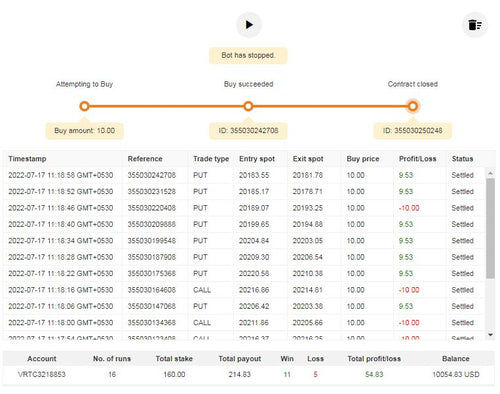Click exit spot value 20181.78
Image resolution: width=500 pixels, height=394 pixels.
pyautogui.click(x=308, y=175)
